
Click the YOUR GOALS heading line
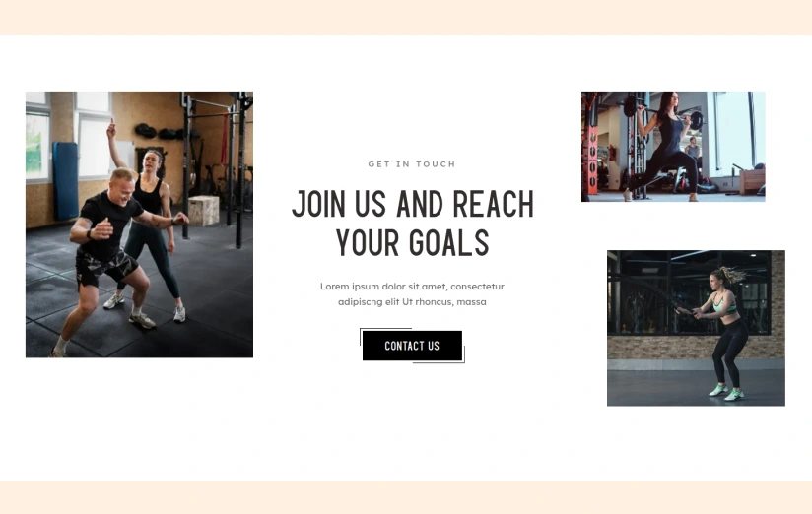(413, 243)
